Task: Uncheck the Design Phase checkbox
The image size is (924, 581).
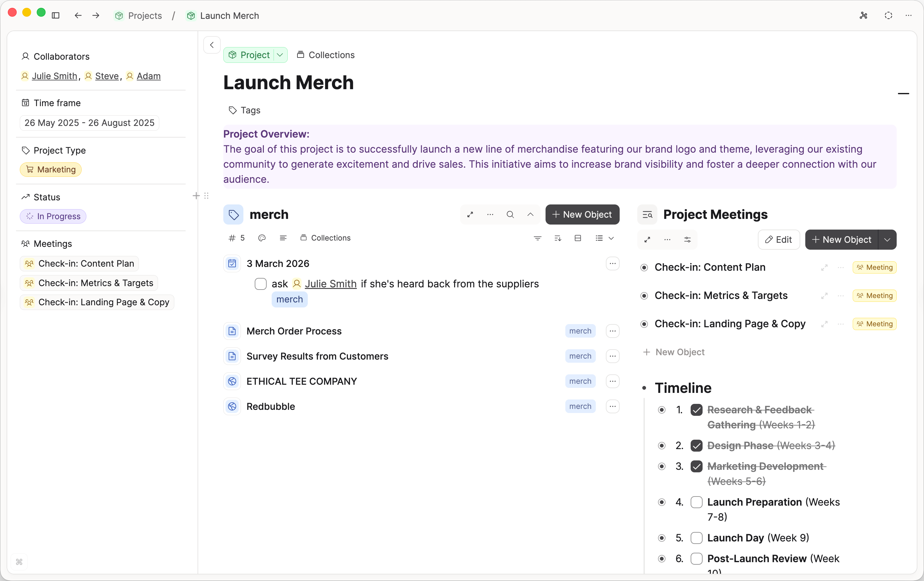Action: pos(696,445)
